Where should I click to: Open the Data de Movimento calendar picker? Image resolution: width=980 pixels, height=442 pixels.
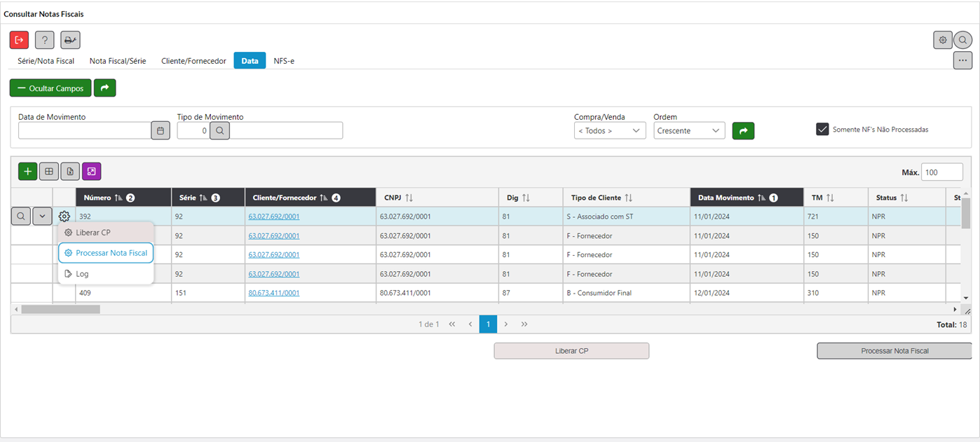[161, 130]
